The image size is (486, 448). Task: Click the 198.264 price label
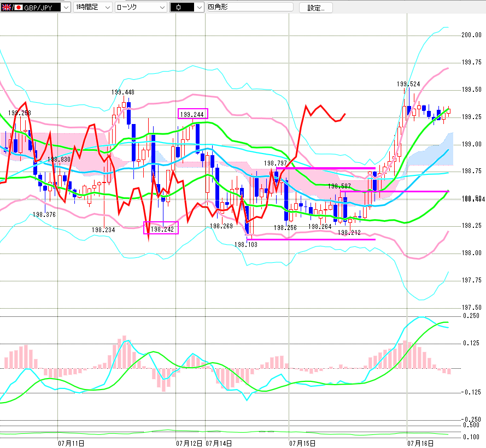(320, 227)
